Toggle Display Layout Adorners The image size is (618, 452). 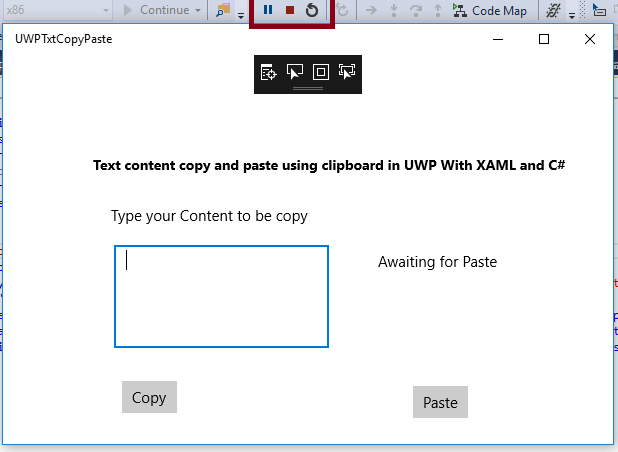(321, 71)
